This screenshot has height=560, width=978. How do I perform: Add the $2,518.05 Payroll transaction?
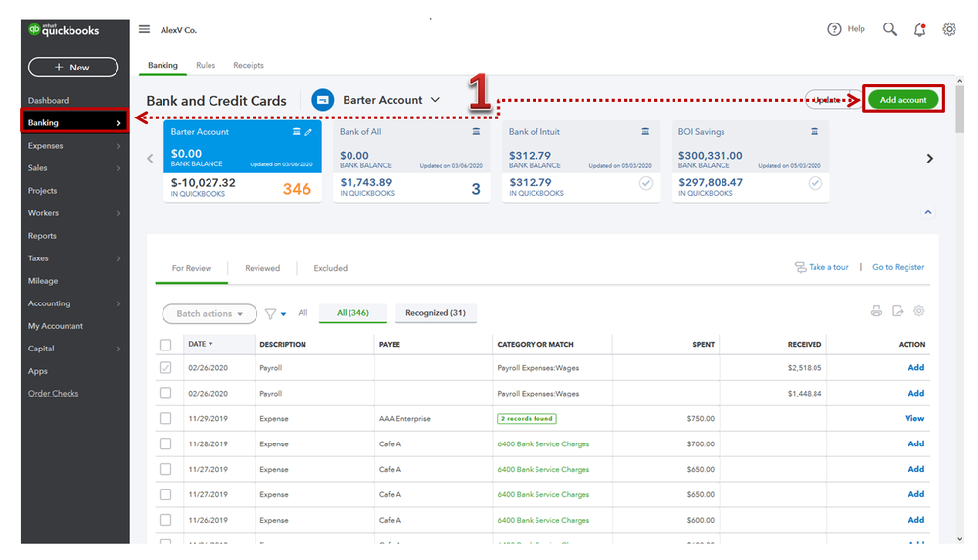coord(915,368)
